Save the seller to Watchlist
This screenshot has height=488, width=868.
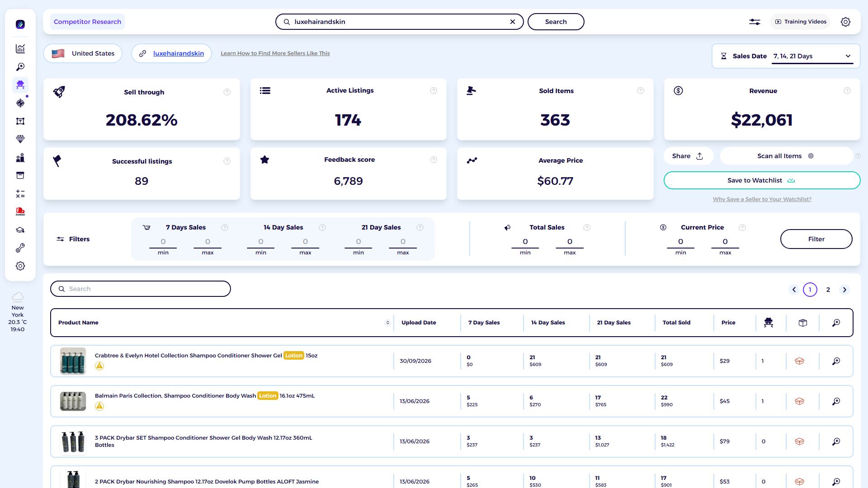click(x=762, y=180)
